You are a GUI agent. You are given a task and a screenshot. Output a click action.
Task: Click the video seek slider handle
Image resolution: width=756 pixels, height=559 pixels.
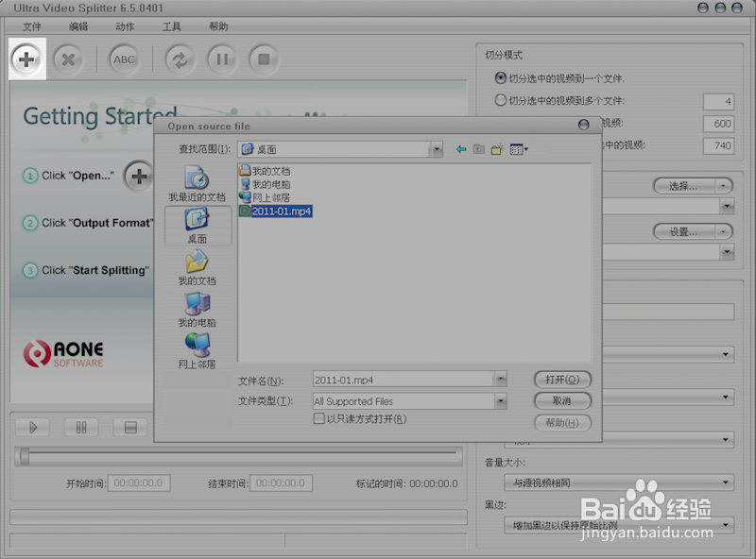tap(25, 456)
